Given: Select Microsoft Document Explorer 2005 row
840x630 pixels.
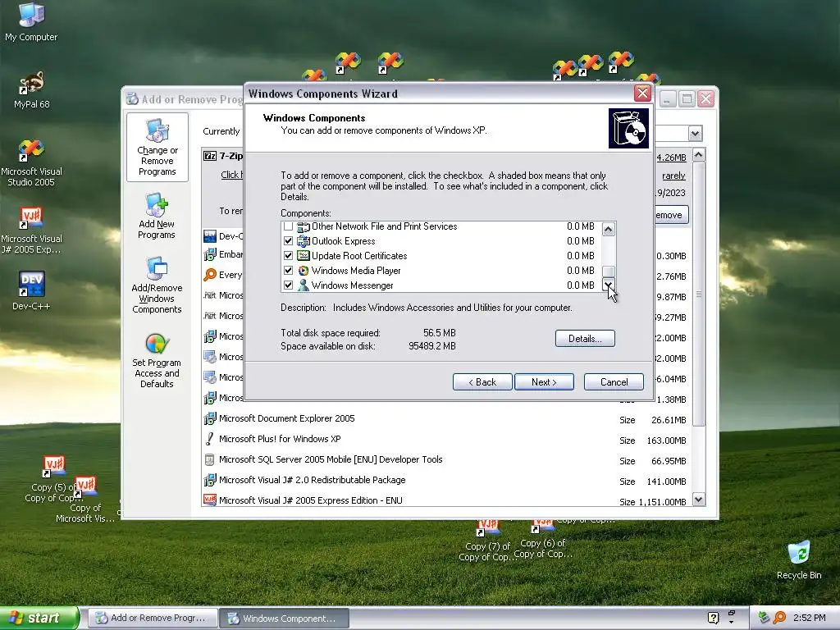Looking at the screenshot, I should pos(445,419).
